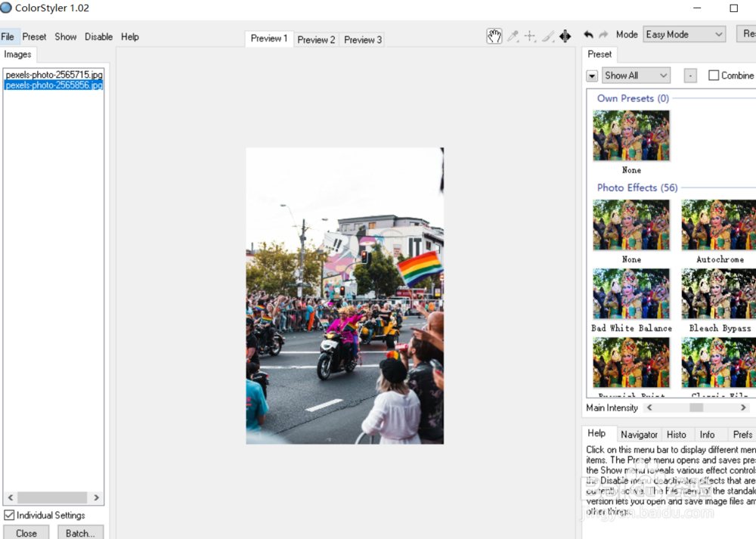
Task: Switch to the Preview 3 tab
Action: [x=363, y=39]
